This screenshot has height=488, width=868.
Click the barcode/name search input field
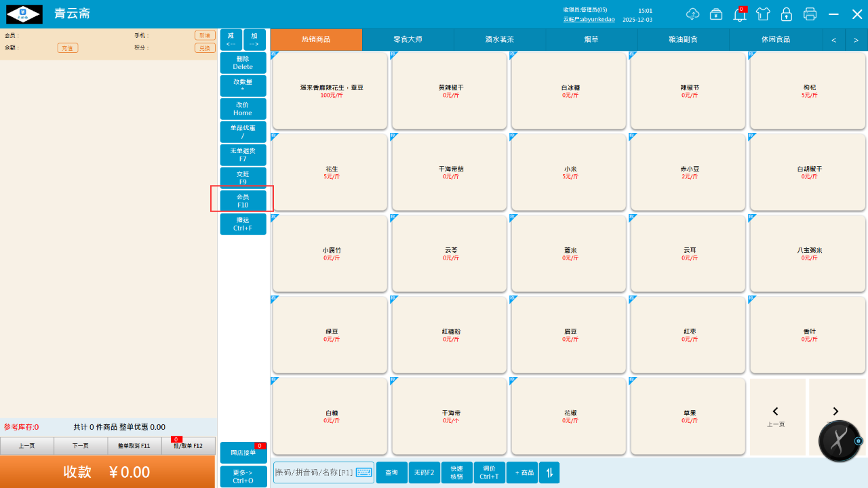pos(315,472)
